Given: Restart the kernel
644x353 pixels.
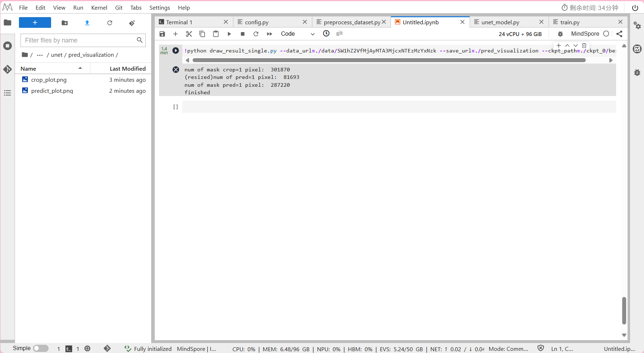Looking at the screenshot, I should pyautogui.click(x=256, y=34).
